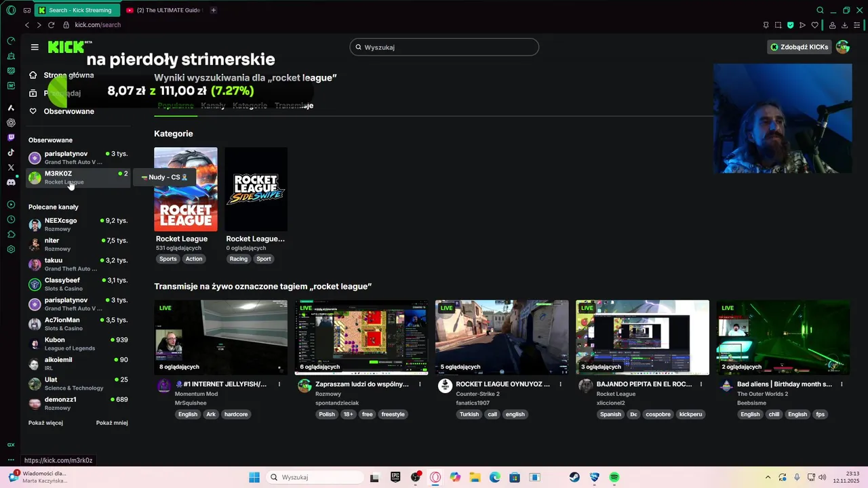Viewport: 868px width, 488px height.
Task: Open Epic Games Launcher from the taskbar
Action: [395, 477]
